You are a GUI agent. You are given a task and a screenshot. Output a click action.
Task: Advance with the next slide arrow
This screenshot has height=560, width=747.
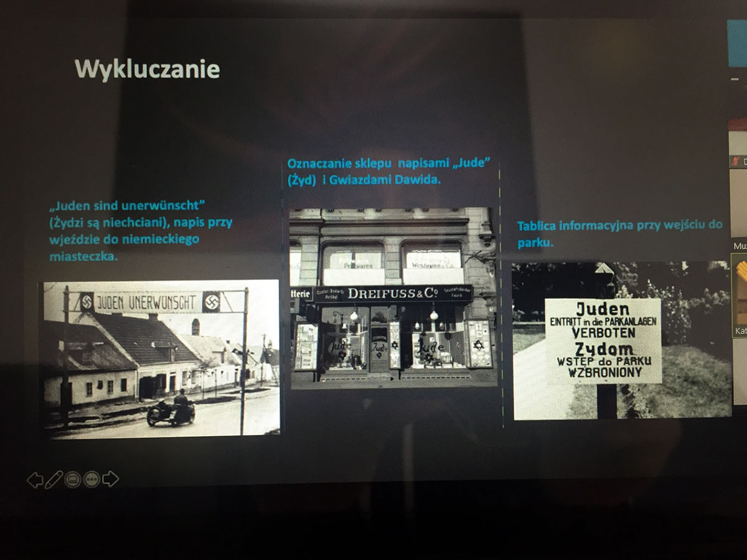point(110,479)
